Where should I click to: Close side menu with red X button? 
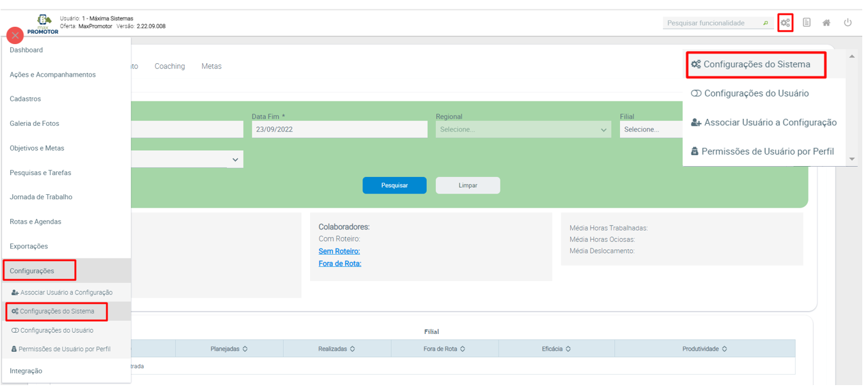[15, 36]
